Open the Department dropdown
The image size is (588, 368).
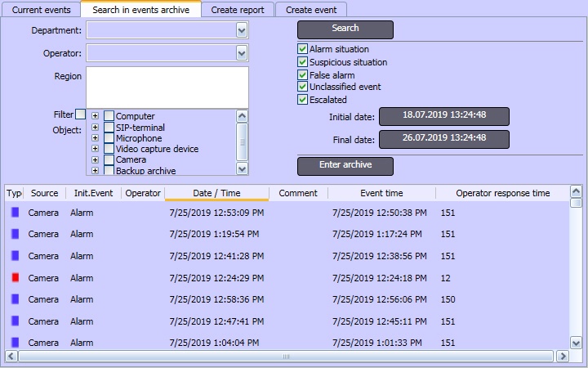click(x=242, y=30)
